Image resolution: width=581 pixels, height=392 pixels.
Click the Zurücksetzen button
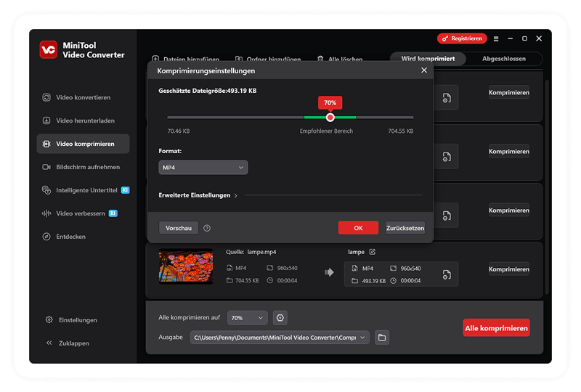[x=405, y=228]
